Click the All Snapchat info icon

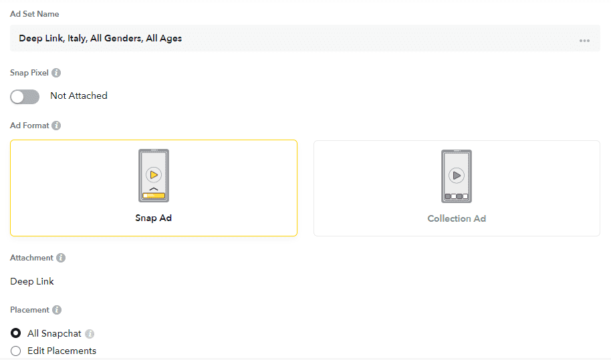tap(90, 334)
